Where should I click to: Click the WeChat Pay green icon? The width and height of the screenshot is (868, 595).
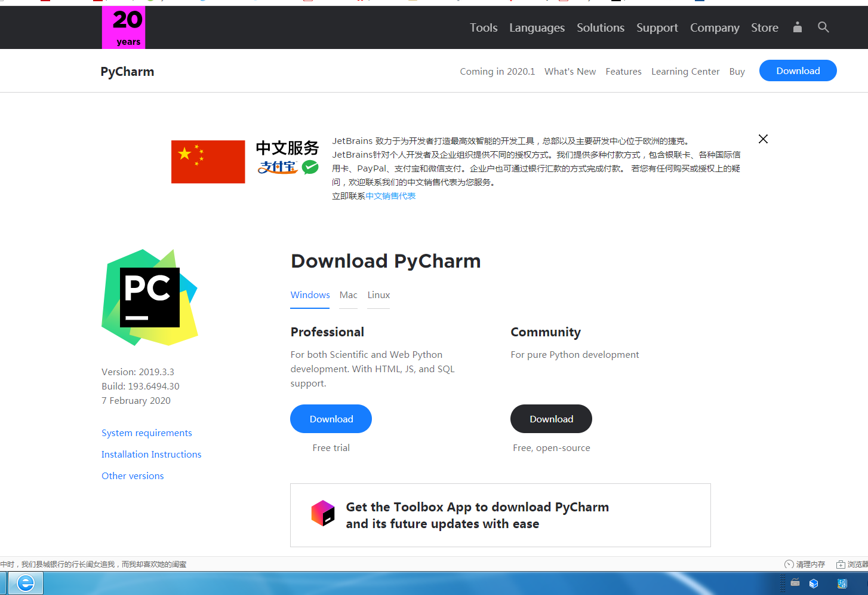310,167
